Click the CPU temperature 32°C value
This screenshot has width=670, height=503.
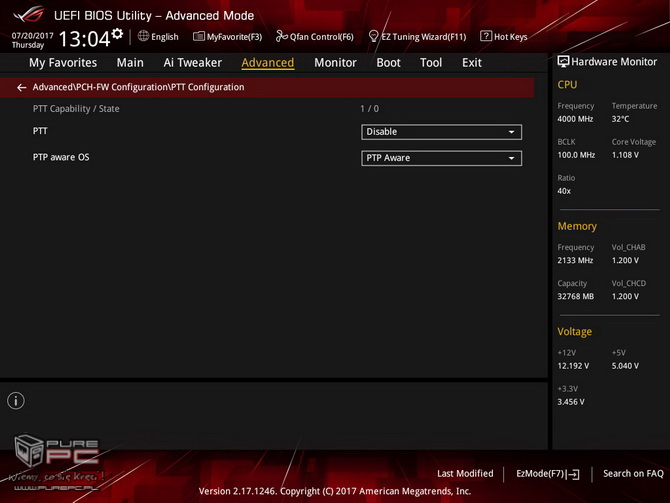click(620, 119)
